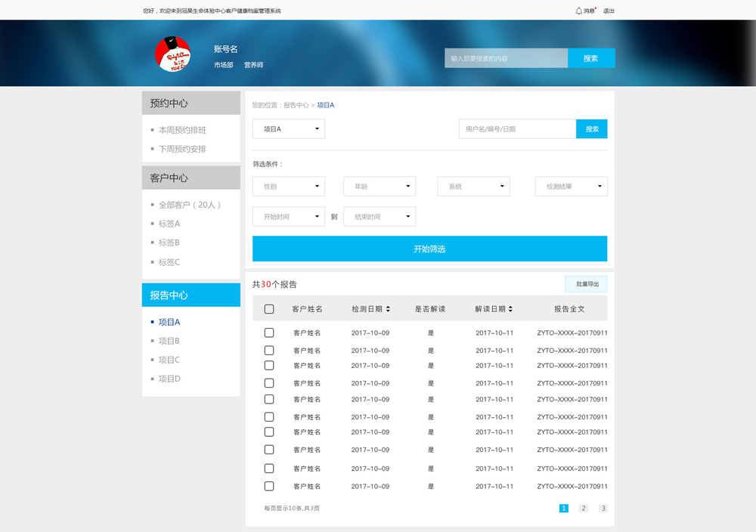Check the second report row checkbox
756x532 pixels.
tap(269, 351)
